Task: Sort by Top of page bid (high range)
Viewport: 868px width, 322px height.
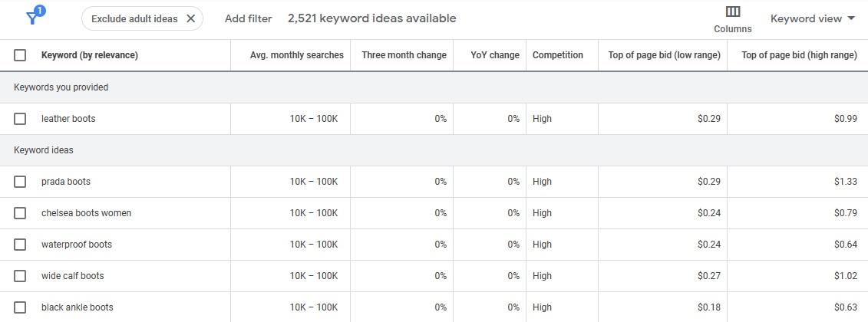Action: pos(799,55)
